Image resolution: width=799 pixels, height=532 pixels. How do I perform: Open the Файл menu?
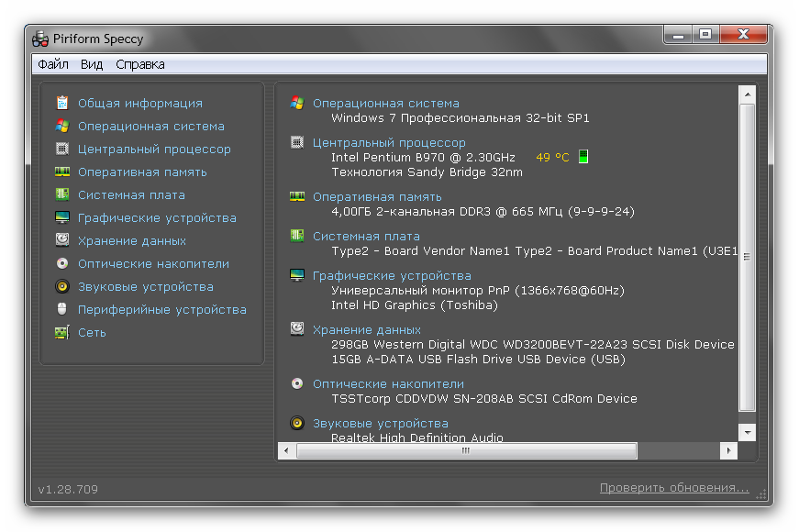tap(53, 64)
